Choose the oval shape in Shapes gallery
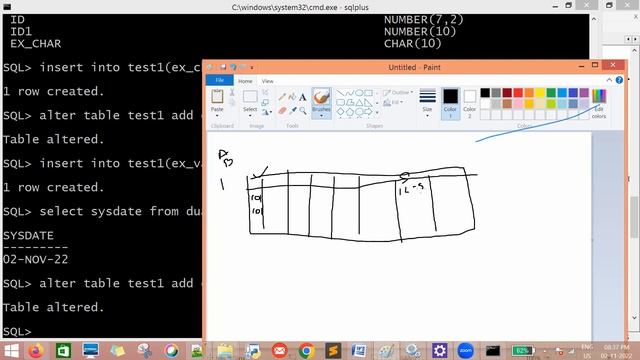 pyautogui.click(x=359, y=93)
